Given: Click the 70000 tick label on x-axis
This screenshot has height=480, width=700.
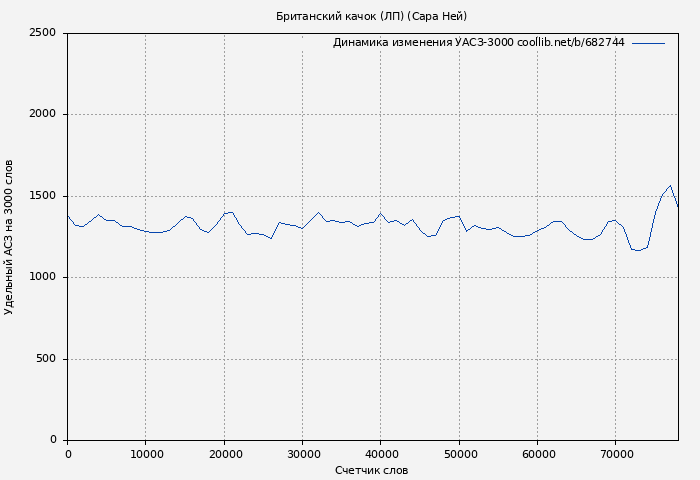Looking at the screenshot, I should [616, 454].
